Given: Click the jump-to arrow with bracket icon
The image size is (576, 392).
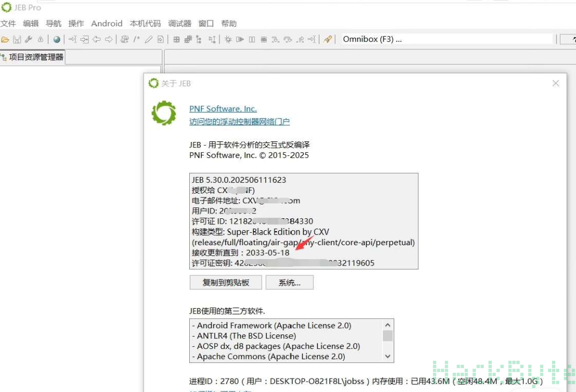Looking at the screenshot, I should pyautogui.click(x=73, y=39).
